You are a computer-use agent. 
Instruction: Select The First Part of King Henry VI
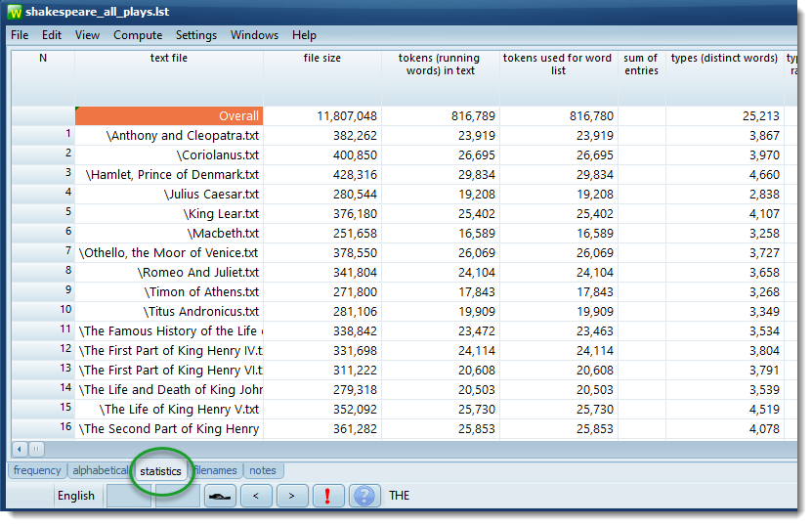tap(169, 371)
